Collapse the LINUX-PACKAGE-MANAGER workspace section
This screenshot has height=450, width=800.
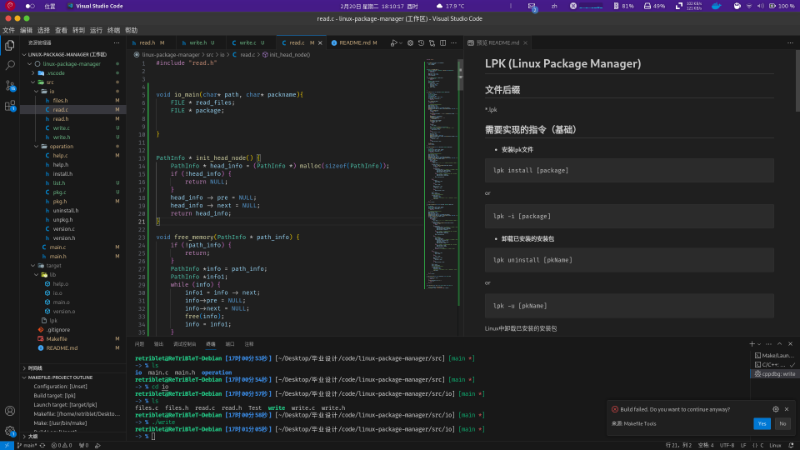24,55
